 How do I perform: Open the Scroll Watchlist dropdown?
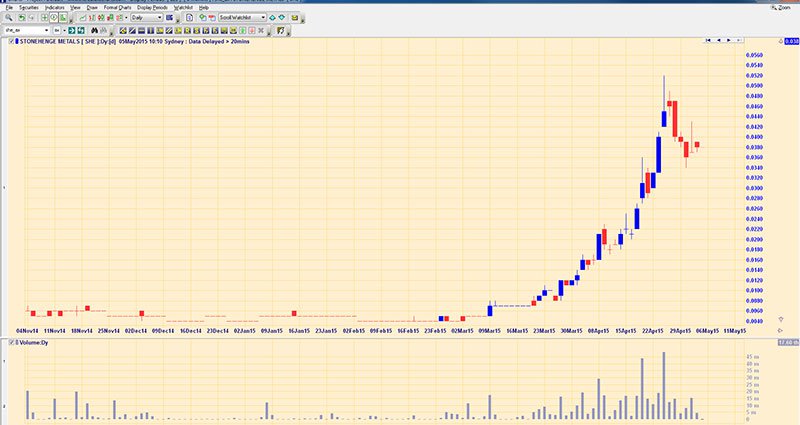[242, 17]
